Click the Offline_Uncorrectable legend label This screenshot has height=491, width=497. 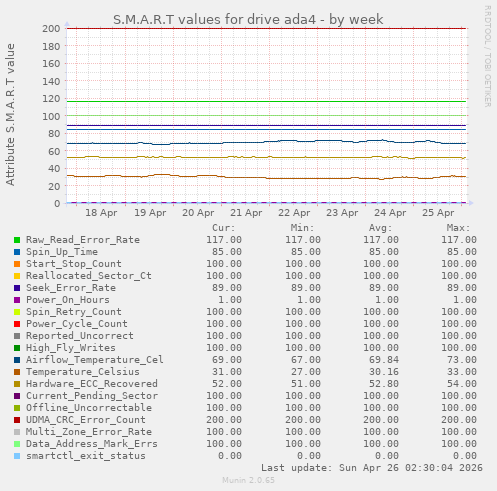[x=89, y=408]
